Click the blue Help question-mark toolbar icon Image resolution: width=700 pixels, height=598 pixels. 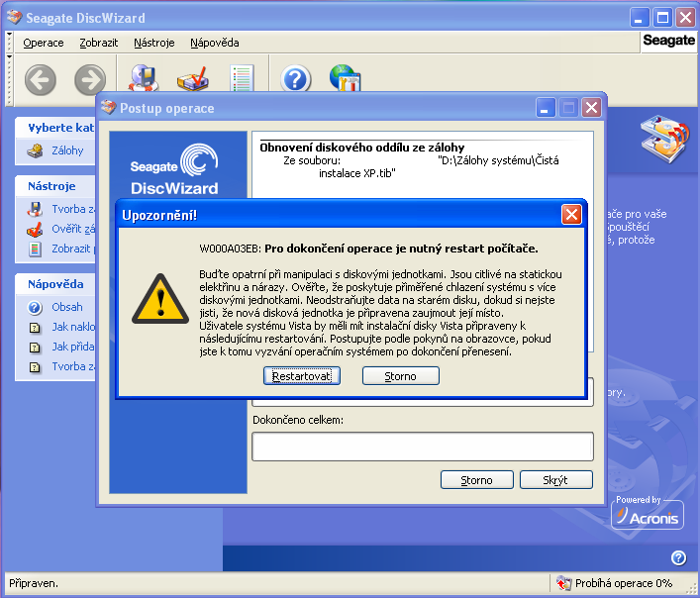(x=295, y=79)
